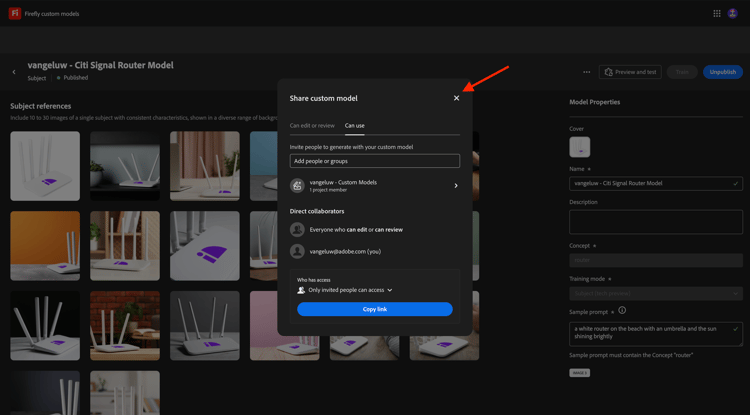This screenshot has height=415, width=750.
Task: Select the router on black background thumbnail
Action: (x=45, y=326)
